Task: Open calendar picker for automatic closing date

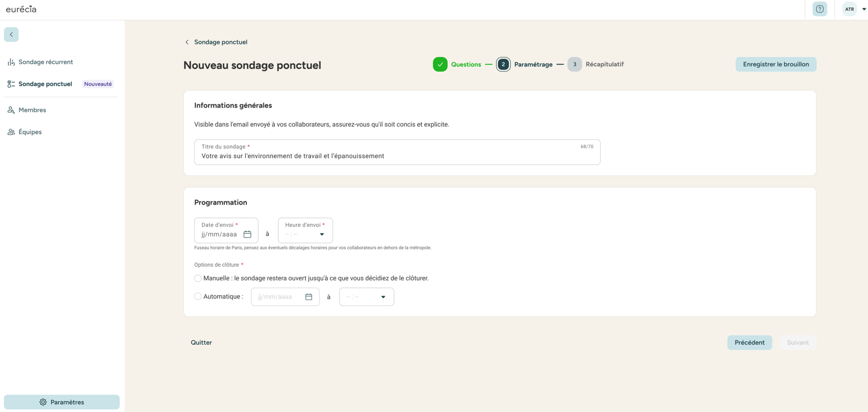Action: (x=309, y=297)
